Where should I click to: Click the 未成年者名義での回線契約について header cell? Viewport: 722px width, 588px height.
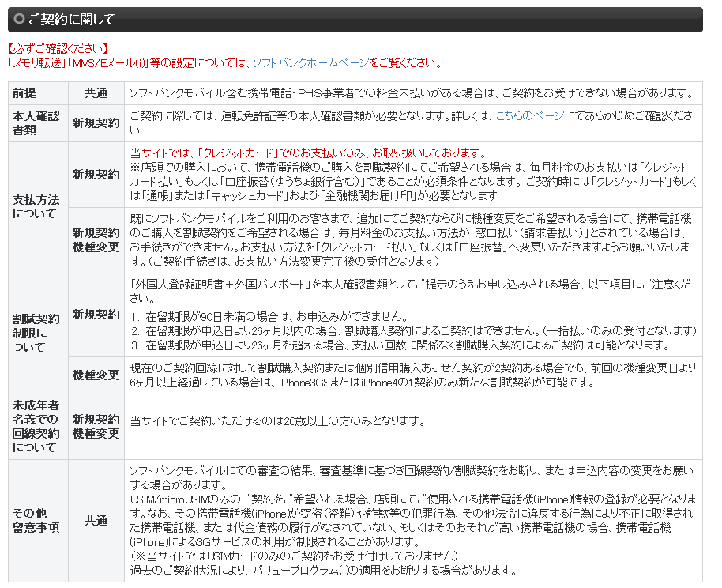point(36,427)
